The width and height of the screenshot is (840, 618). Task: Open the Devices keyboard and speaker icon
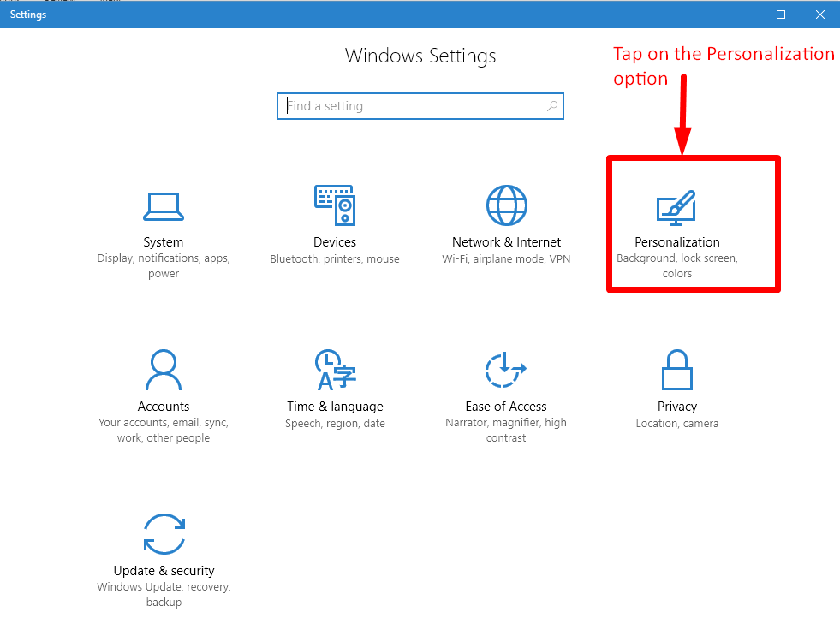pyautogui.click(x=335, y=205)
